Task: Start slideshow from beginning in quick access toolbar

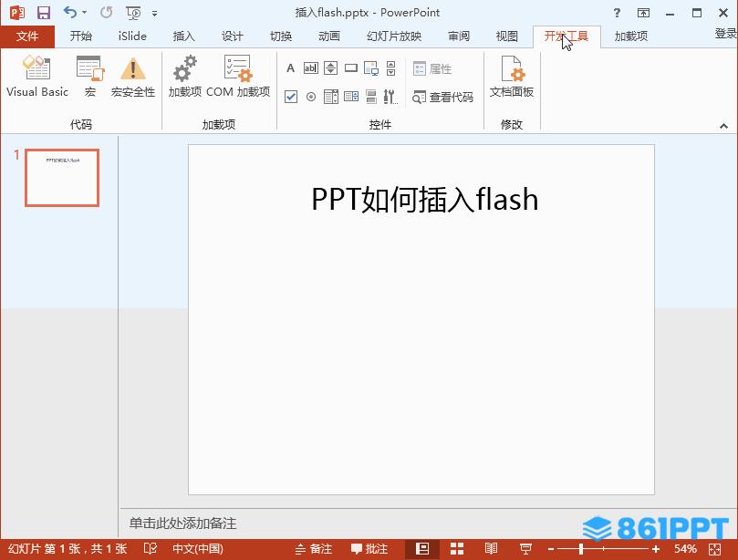Action: click(134, 13)
